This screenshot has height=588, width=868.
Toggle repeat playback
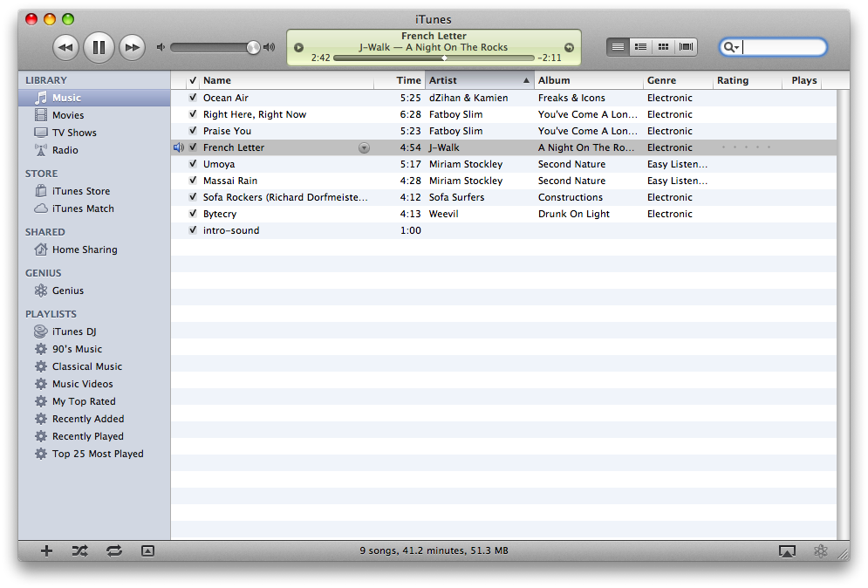pos(114,550)
